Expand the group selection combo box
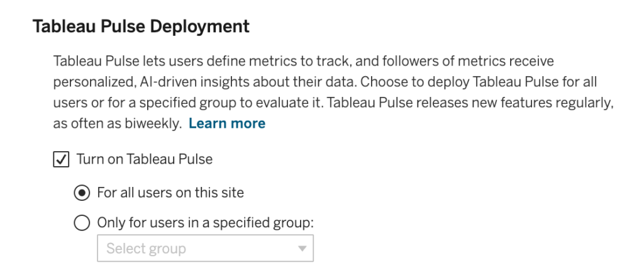Screen dimensions: 644x277 pos(205,249)
